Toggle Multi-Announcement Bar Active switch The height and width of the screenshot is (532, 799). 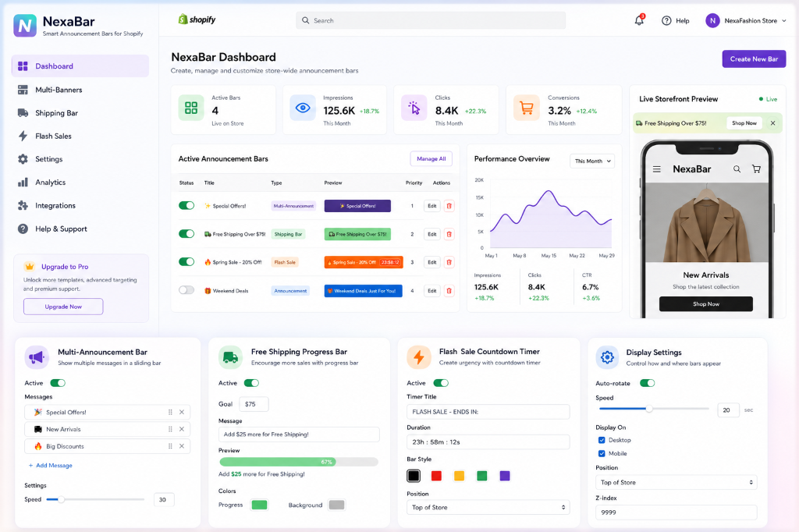58,383
